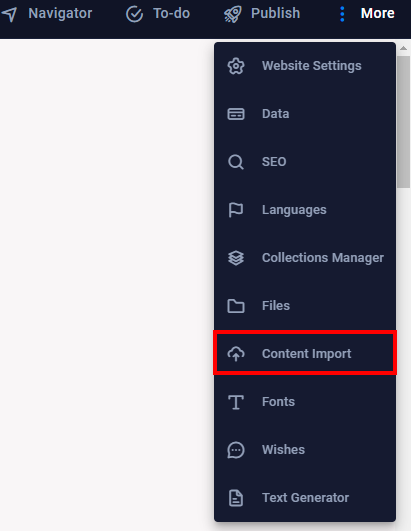Click the Files folder icon

click(x=236, y=306)
